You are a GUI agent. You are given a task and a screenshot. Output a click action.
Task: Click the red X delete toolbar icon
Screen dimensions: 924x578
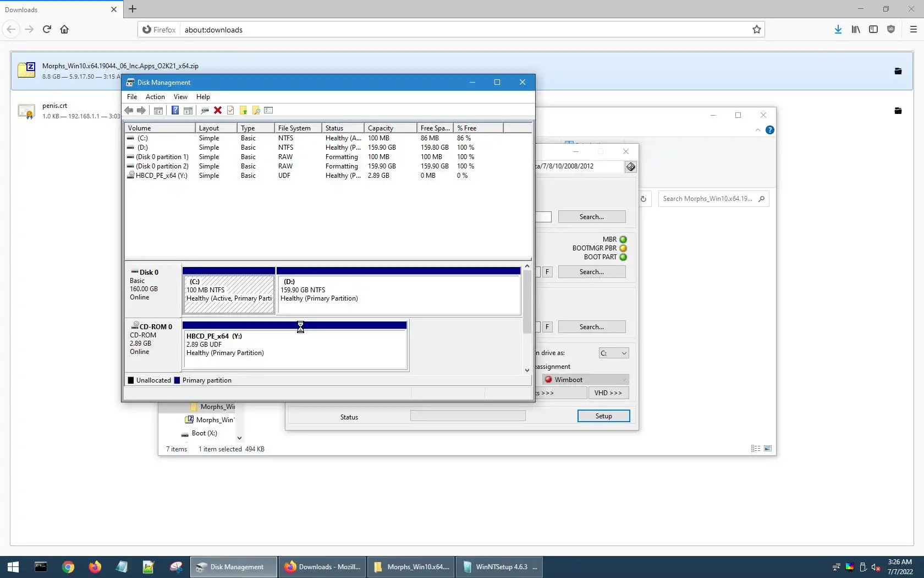[218, 111]
